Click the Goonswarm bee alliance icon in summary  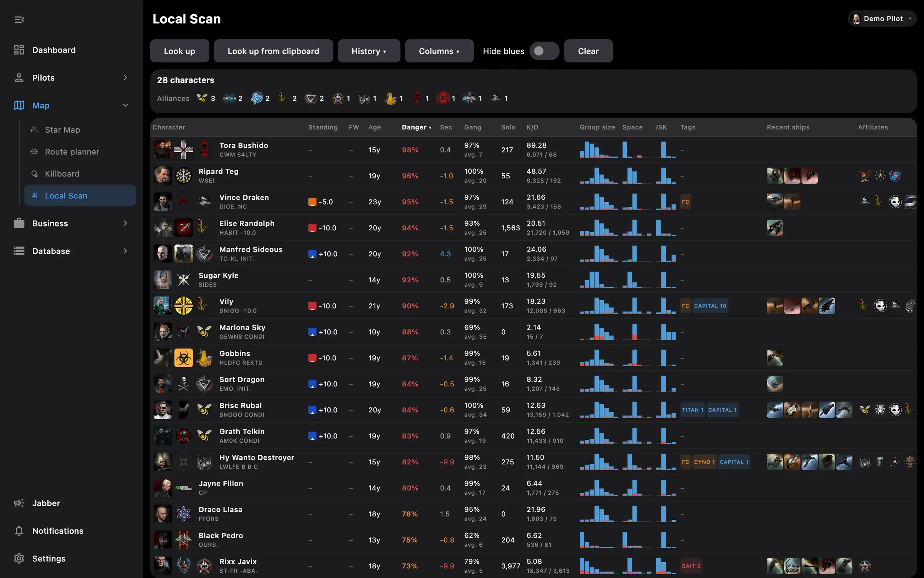pyautogui.click(x=202, y=98)
